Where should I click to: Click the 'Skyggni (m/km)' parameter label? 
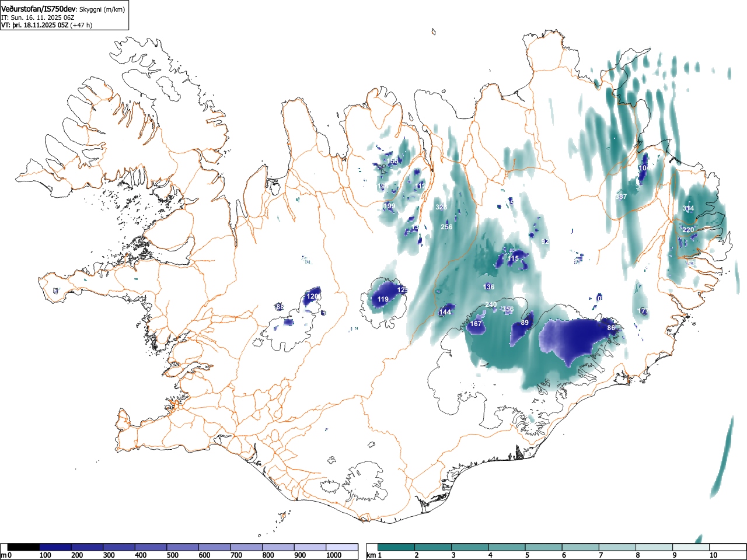pos(102,9)
